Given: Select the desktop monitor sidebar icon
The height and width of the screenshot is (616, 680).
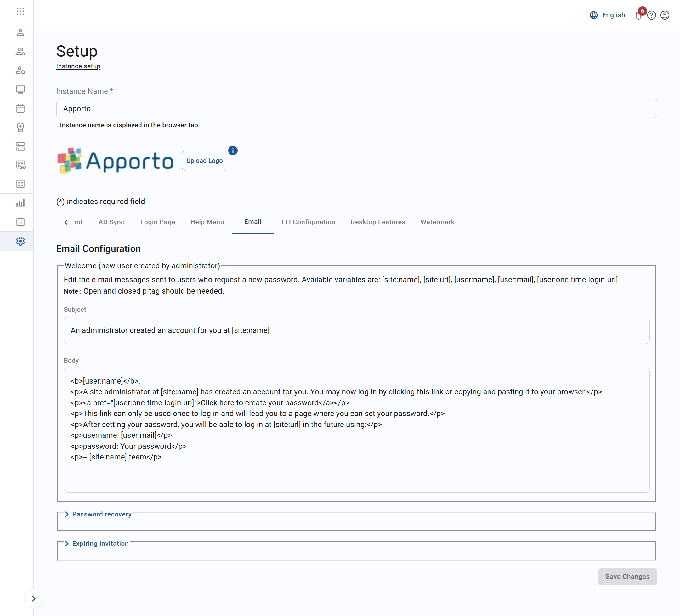Looking at the screenshot, I should click(x=20, y=90).
